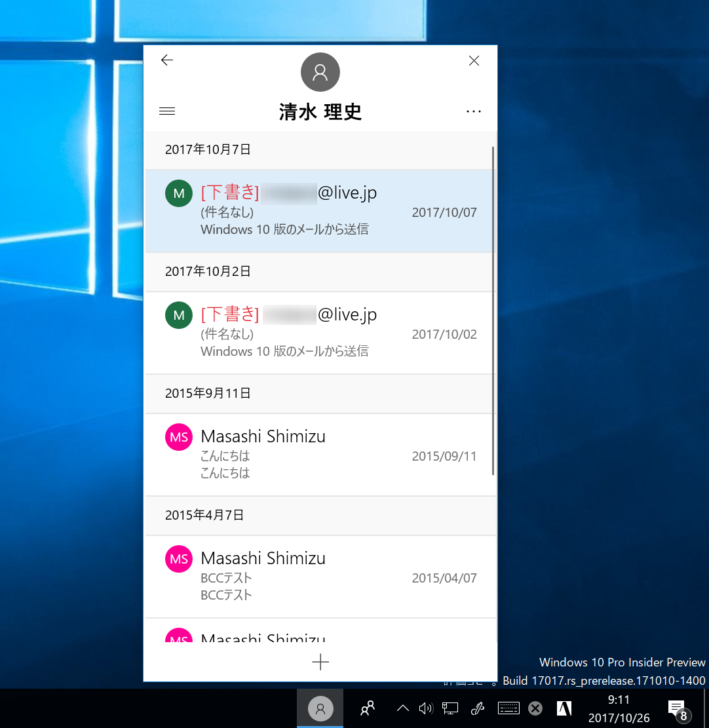Open the three-dot more options menu
709x728 pixels.
point(474,111)
